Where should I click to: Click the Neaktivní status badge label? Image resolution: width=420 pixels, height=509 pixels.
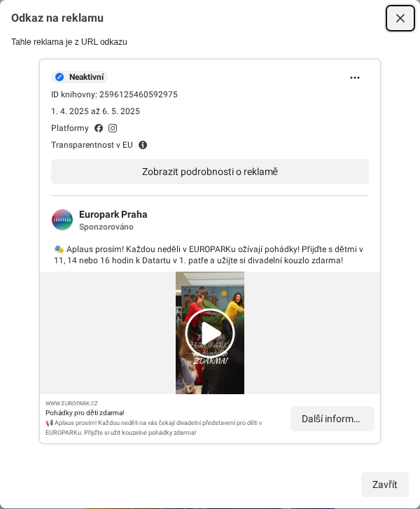(x=86, y=77)
